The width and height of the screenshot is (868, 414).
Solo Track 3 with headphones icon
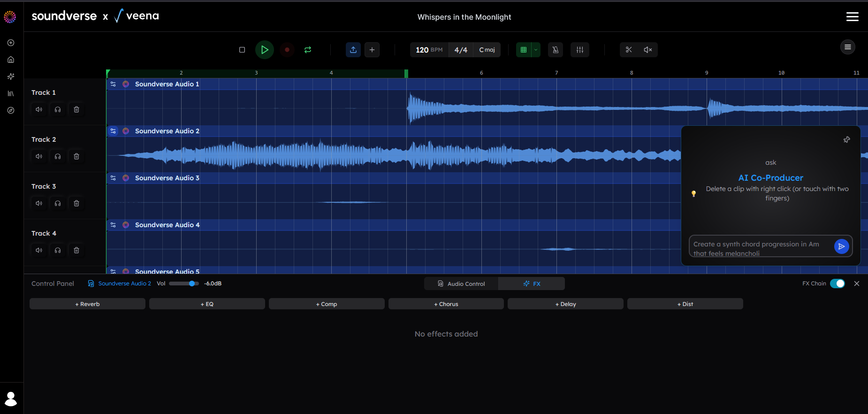pos(58,203)
